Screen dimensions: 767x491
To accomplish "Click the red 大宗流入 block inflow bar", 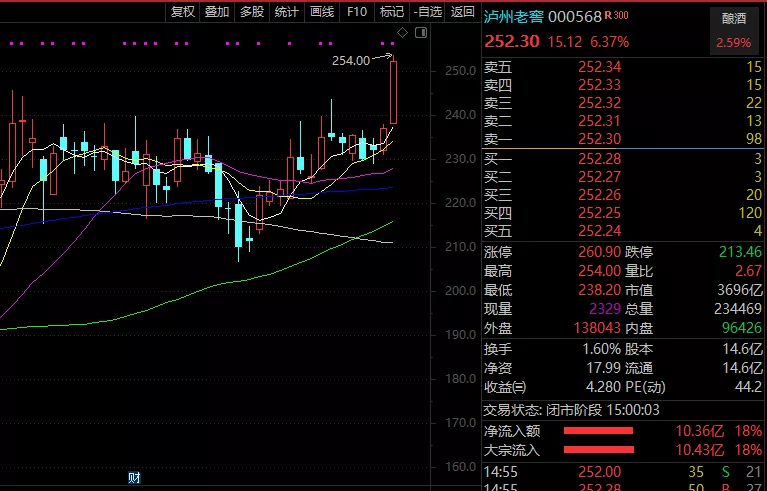I will (x=599, y=450).
